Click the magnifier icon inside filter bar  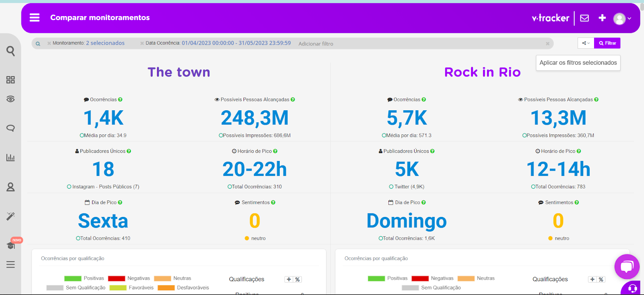(x=38, y=43)
